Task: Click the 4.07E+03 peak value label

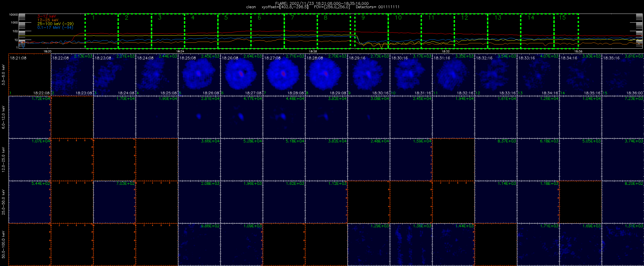Action: (549, 56)
